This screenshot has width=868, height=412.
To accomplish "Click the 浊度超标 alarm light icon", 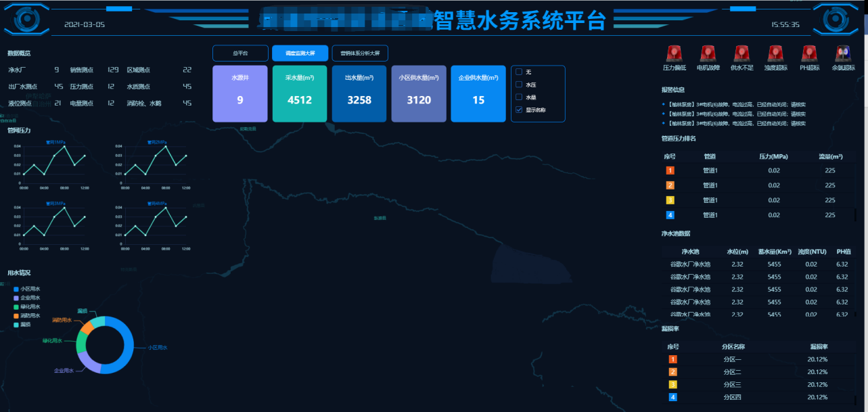I will pos(775,54).
